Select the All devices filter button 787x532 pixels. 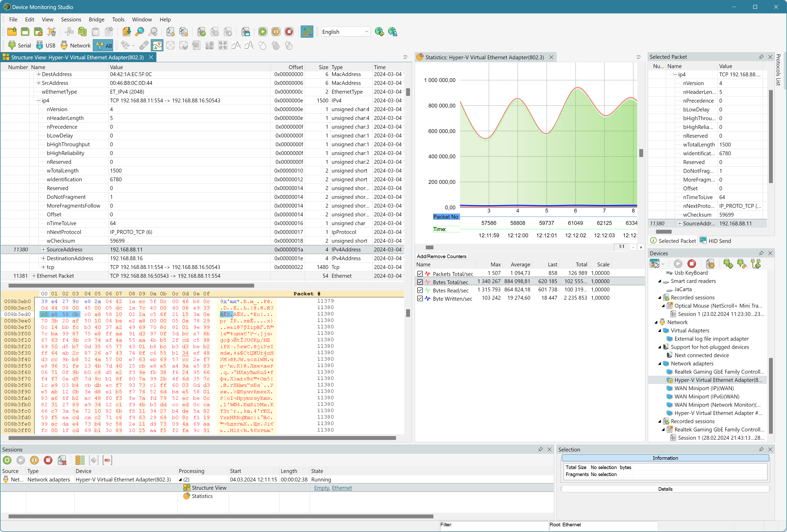click(103, 45)
